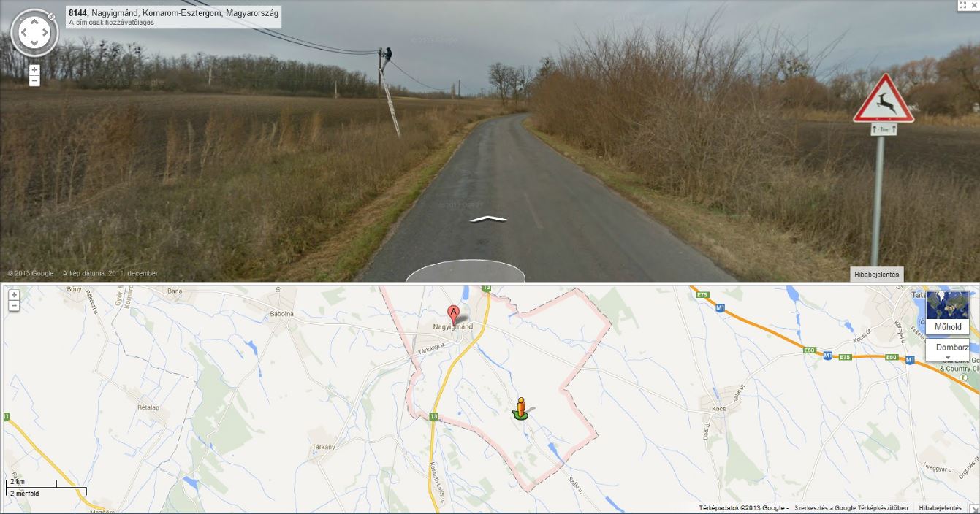Toggle fullscreen Street View in the top corner
Viewport: 980px width, 514px height.
click(962, 5)
